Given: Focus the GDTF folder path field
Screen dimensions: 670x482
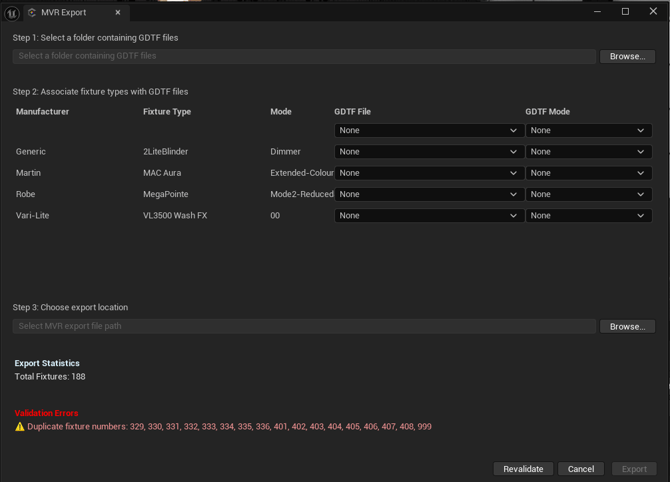Looking at the screenshot, I should pos(304,56).
